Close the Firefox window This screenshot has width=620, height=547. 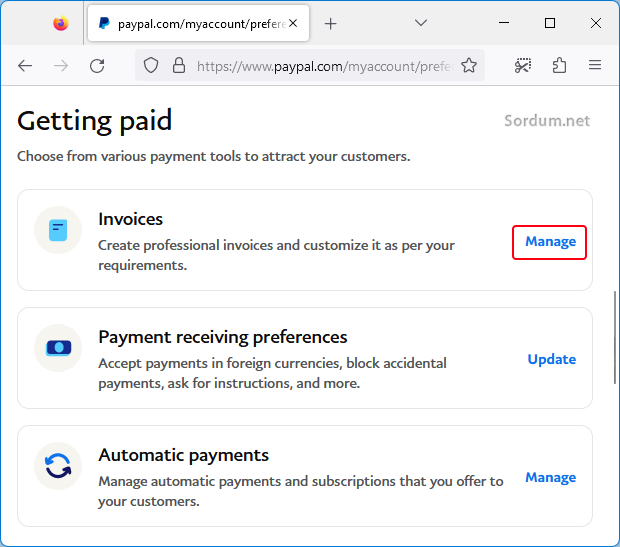[595, 23]
